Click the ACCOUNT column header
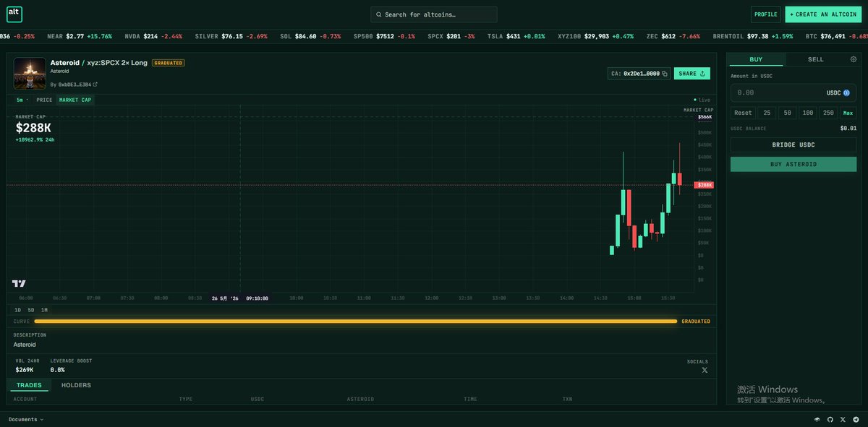868x427 pixels. (25, 399)
